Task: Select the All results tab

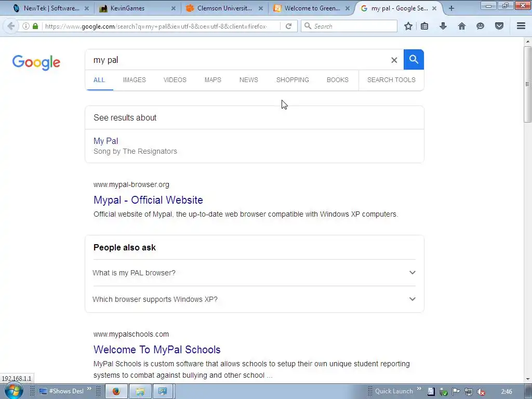Action: coord(99,79)
